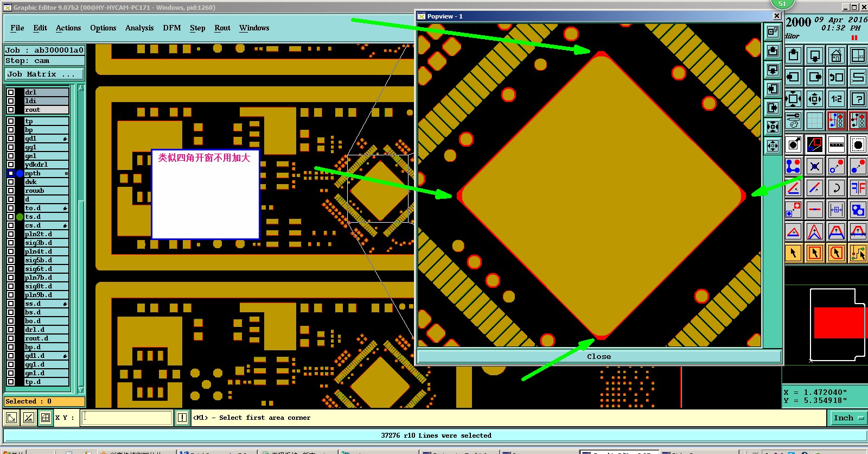Image resolution: width=868 pixels, height=454 pixels.
Task: Click the pan left view icon
Action: (x=794, y=77)
